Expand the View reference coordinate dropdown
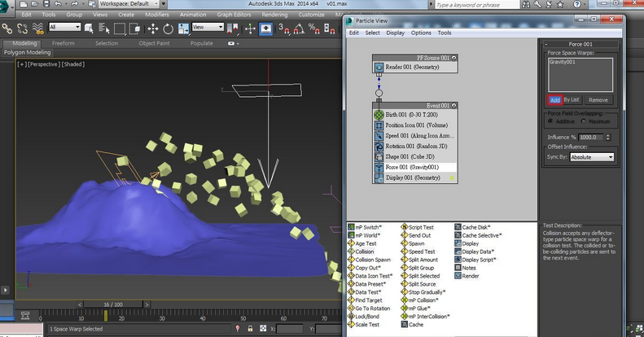This screenshot has height=337, width=644. coord(208,28)
